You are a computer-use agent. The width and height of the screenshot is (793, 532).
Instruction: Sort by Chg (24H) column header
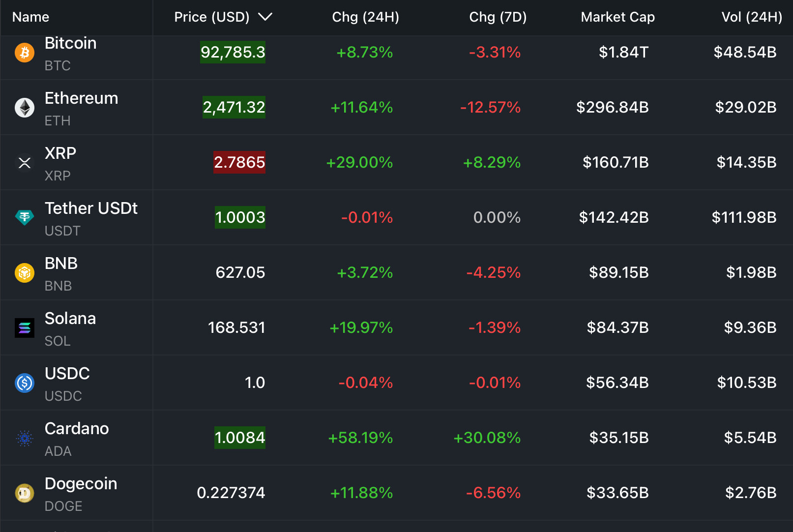coord(366,17)
